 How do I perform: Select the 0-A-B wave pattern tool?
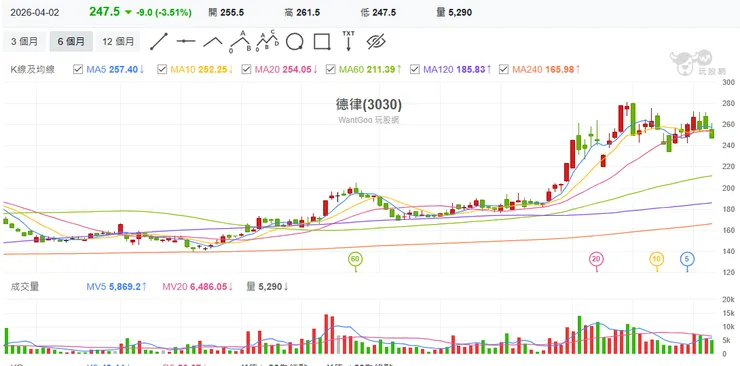click(x=240, y=41)
